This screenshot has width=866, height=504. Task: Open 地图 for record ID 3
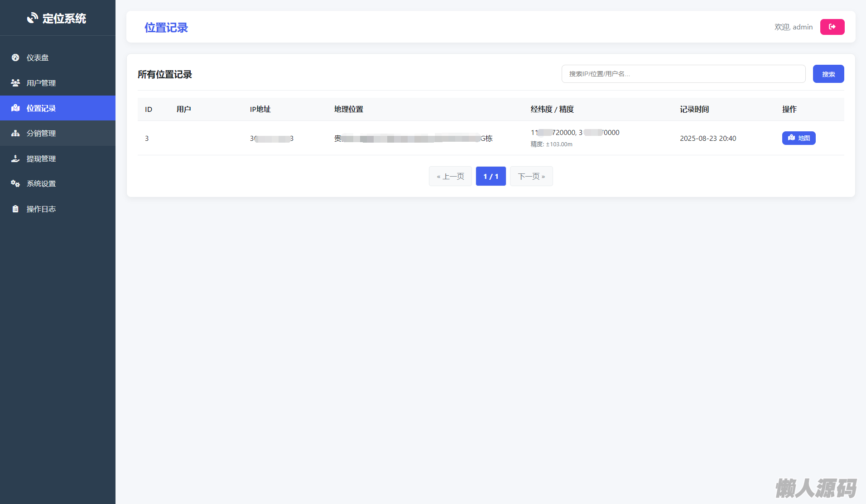click(x=799, y=138)
